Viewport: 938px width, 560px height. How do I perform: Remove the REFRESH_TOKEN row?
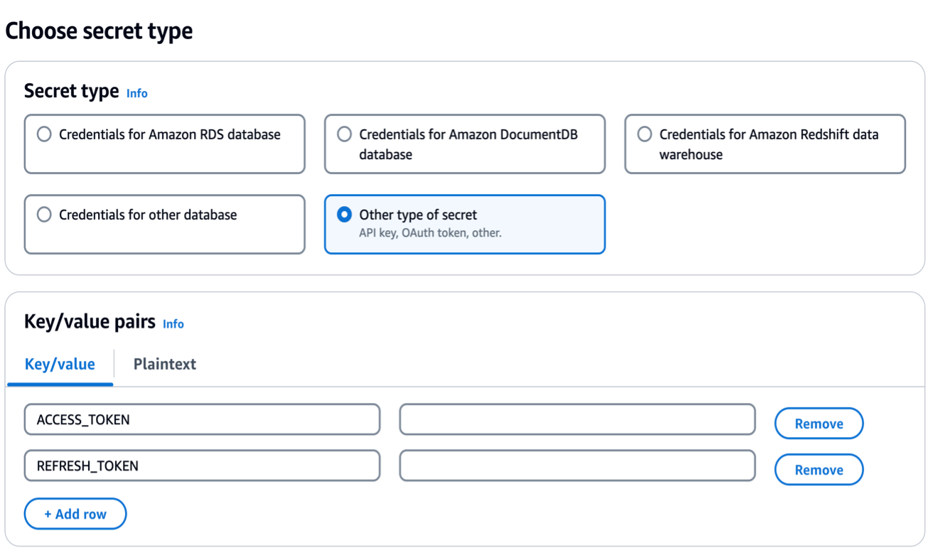coord(819,470)
